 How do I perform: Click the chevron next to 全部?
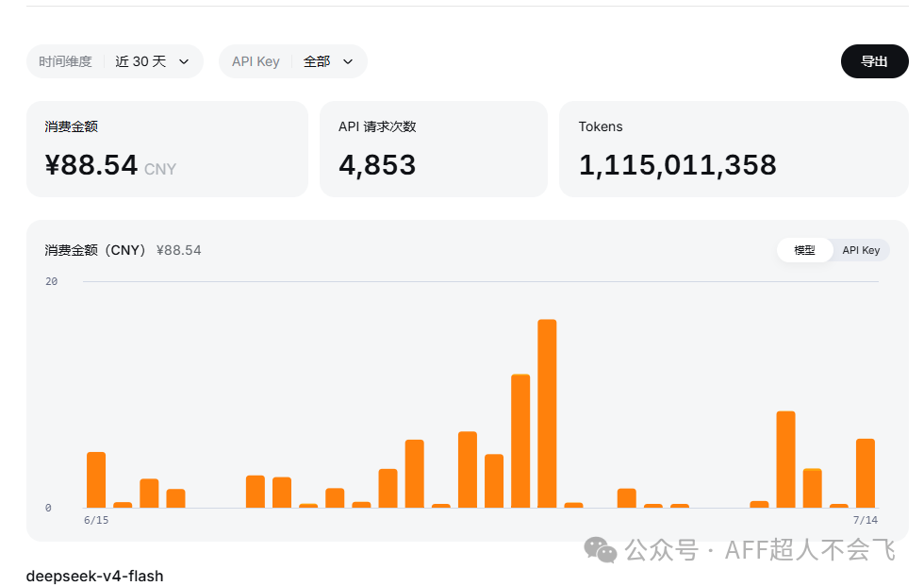tap(348, 61)
